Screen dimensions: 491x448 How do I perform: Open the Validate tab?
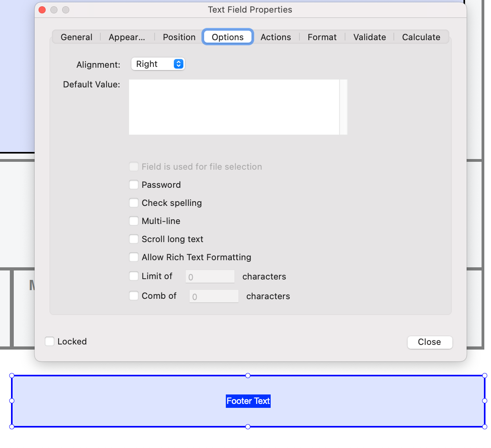[369, 37]
